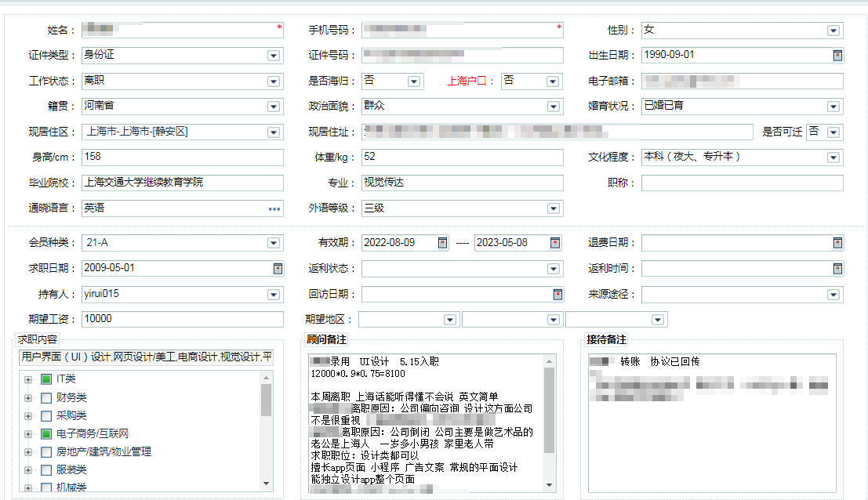Click the 求职内容 summary text field
Screen dimensions: 868x500
coord(146,357)
